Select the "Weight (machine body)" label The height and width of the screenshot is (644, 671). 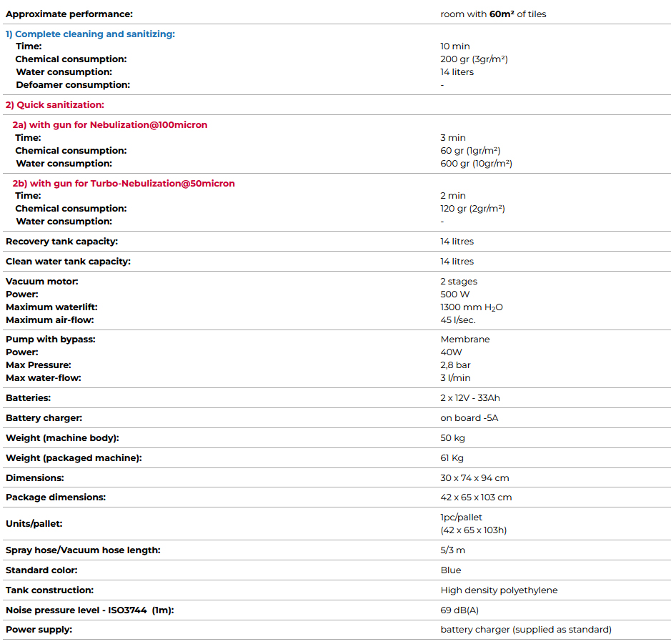[x=62, y=438]
